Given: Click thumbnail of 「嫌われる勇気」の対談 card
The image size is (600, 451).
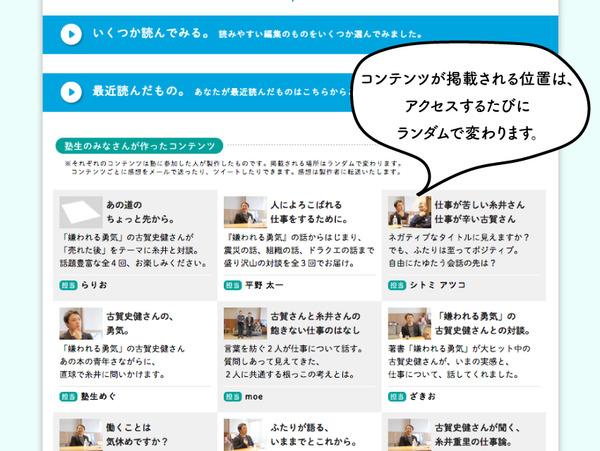Looking at the screenshot, I should [x=406, y=321].
